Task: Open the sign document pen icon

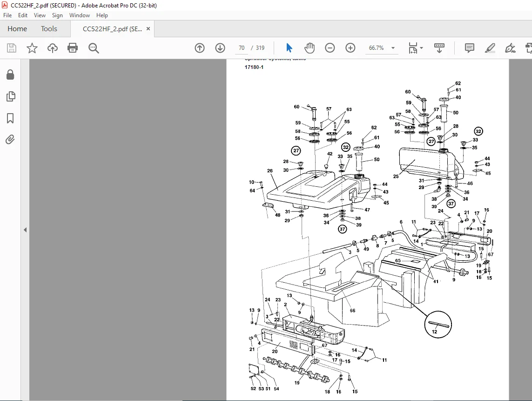Action: pos(510,48)
